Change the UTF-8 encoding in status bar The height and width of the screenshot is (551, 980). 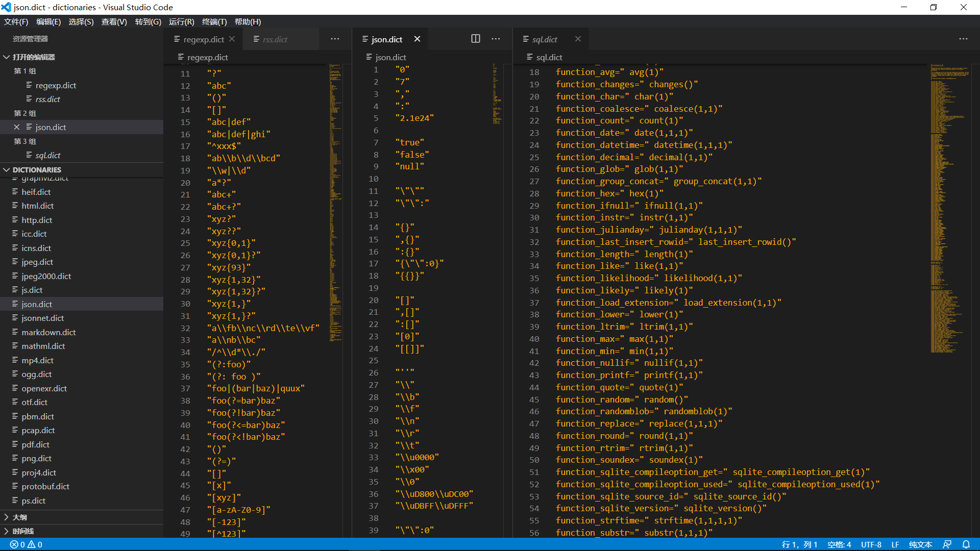871,544
